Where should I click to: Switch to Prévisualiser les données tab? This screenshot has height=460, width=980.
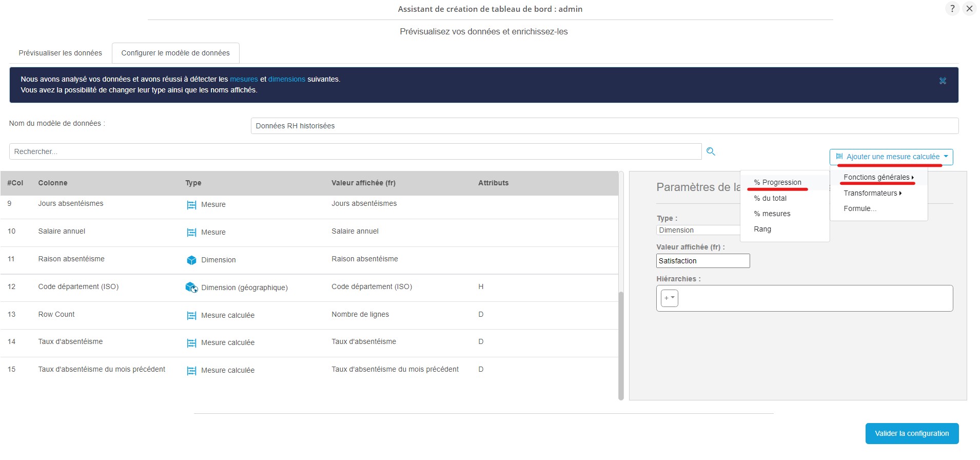(61, 53)
